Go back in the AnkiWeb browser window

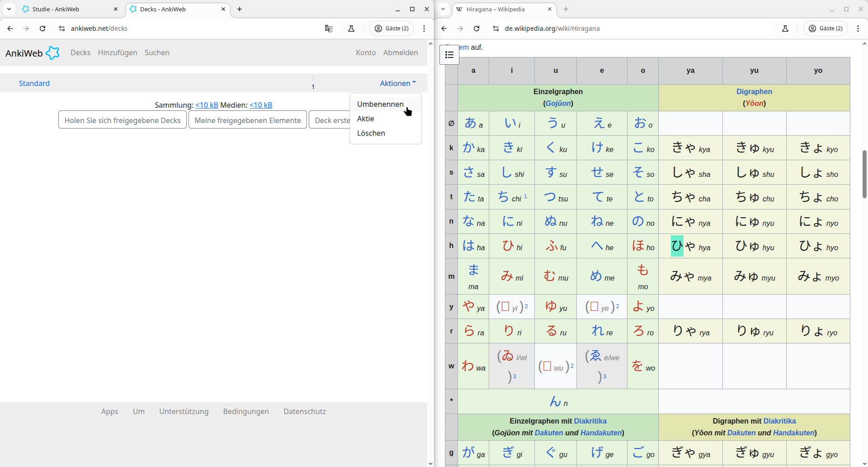(10, 29)
